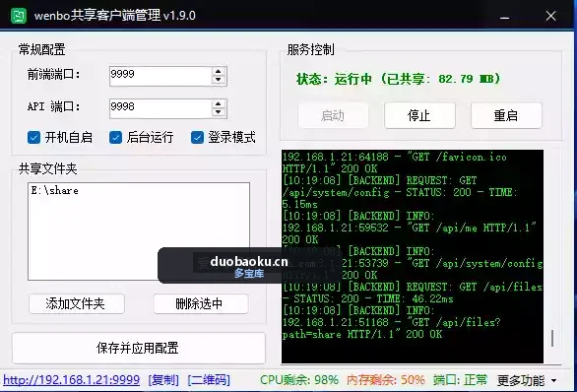Focus the 前端端口 port input field
577x392 pixels.
[160, 76]
